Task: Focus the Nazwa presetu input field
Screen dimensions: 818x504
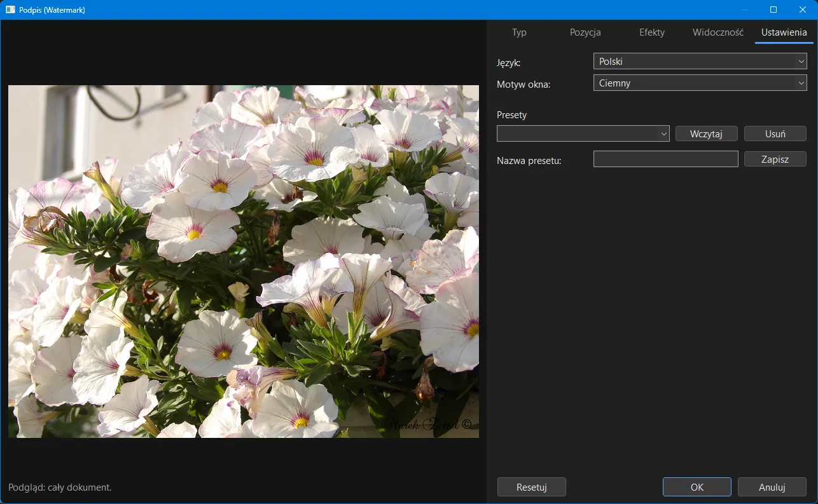Action: pos(665,159)
